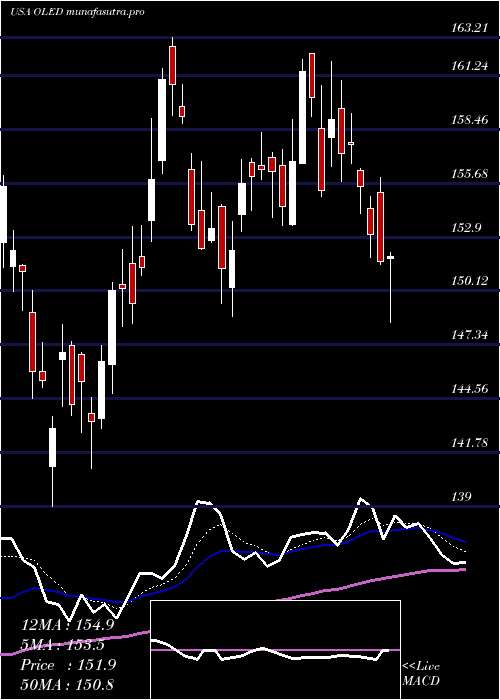Viewport: 500px width, 700px height.
Task: Click the 158.46 price axis label
Action: point(468,120)
